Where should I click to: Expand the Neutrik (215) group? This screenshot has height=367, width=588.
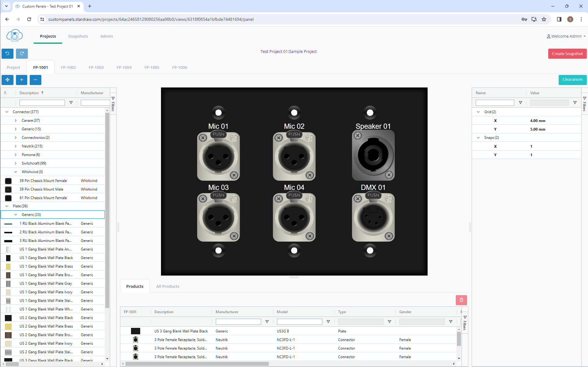click(x=16, y=146)
